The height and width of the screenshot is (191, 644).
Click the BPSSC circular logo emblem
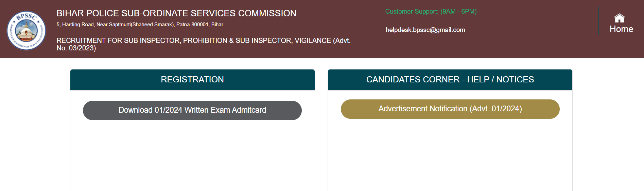[27, 30]
